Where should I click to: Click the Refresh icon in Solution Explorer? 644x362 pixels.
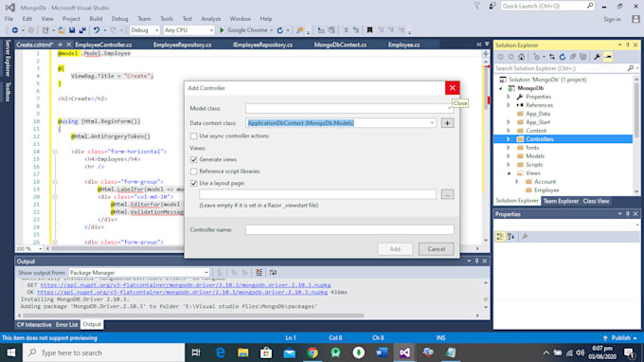(563, 57)
